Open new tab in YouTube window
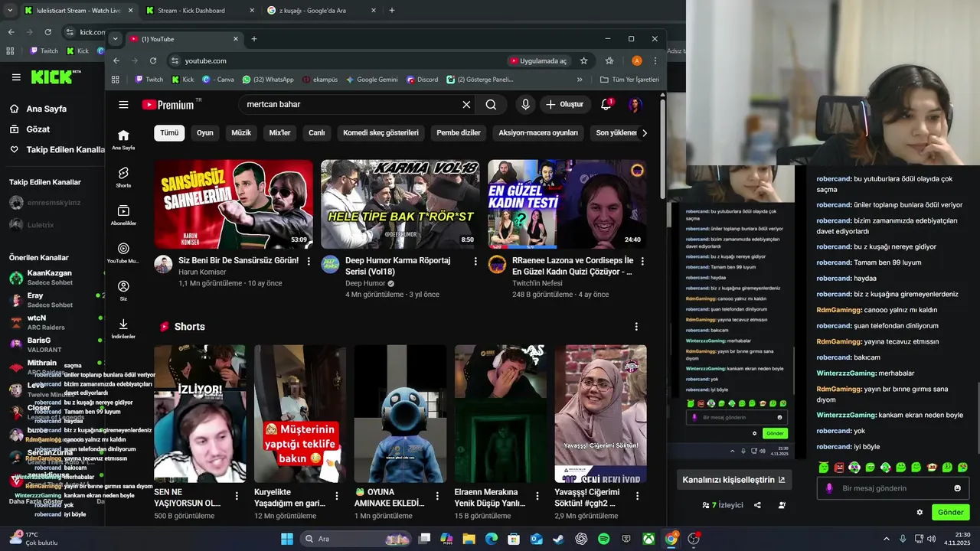 click(x=254, y=39)
